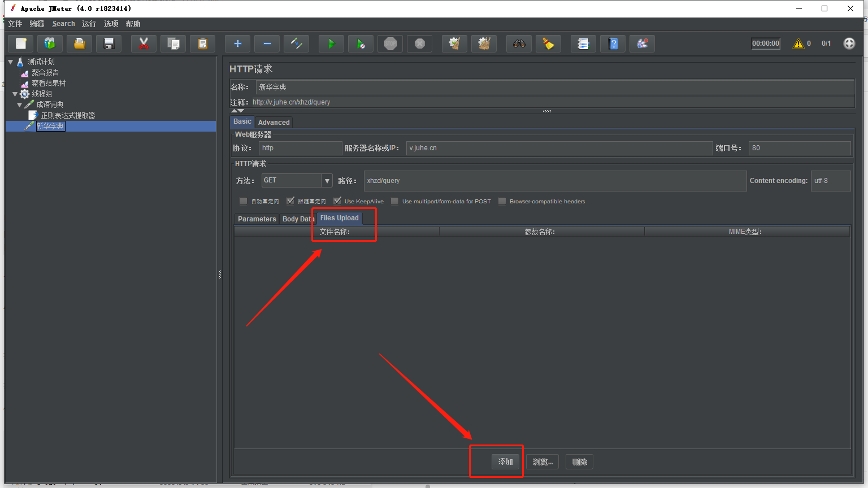868x488 pixels.
Task: Toggle the 跟随重定向 checkbox
Action: (x=290, y=201)
